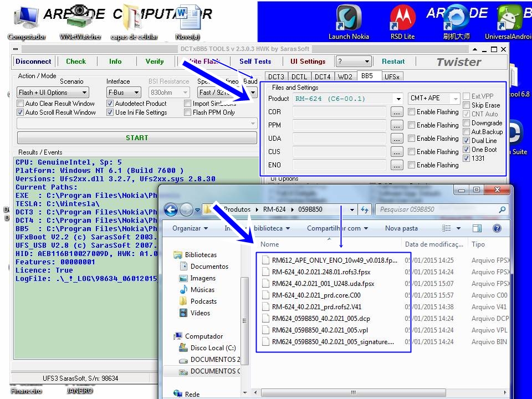Switch to the DCT4 tab

323,77
